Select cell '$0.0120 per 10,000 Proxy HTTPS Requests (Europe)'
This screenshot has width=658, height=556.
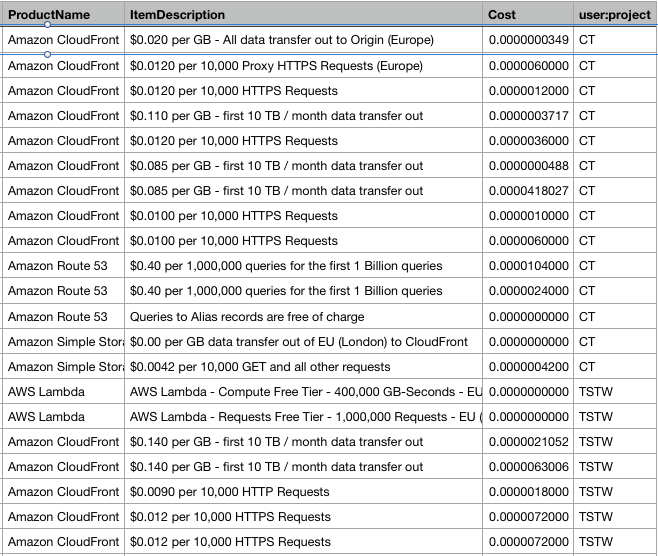click(303, 66)
